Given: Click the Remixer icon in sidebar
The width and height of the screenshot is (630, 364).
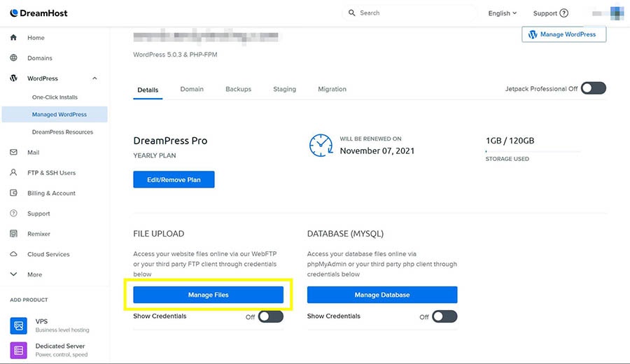Looking at the screenshot, I should tap(13, 234).
